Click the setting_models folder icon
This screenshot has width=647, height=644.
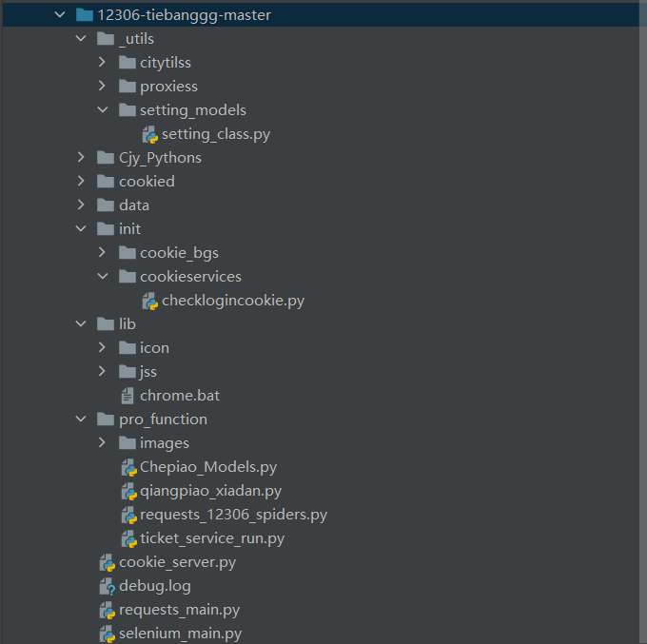pos(127,109)
